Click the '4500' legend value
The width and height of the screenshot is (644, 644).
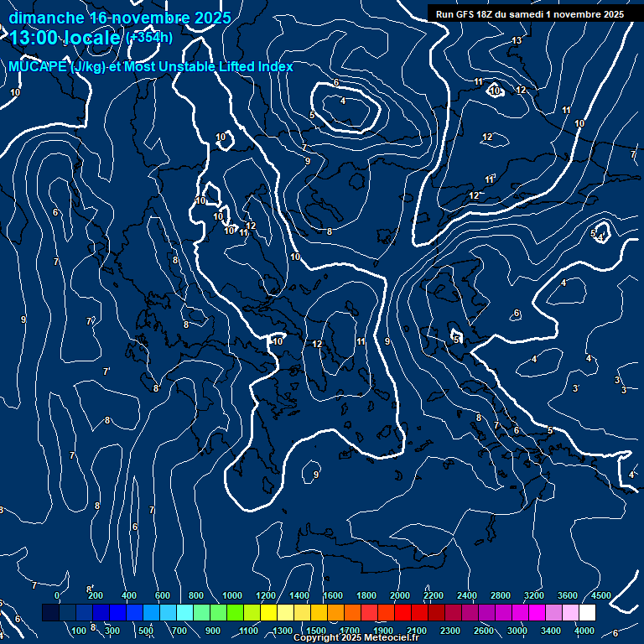(x=601, y=595)
